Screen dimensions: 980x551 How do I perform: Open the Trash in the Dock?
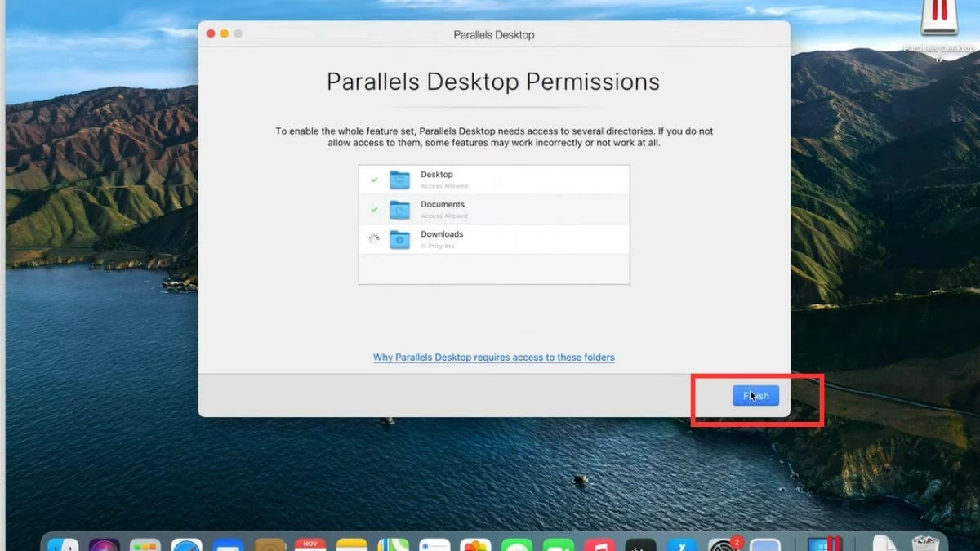[925, 545]
